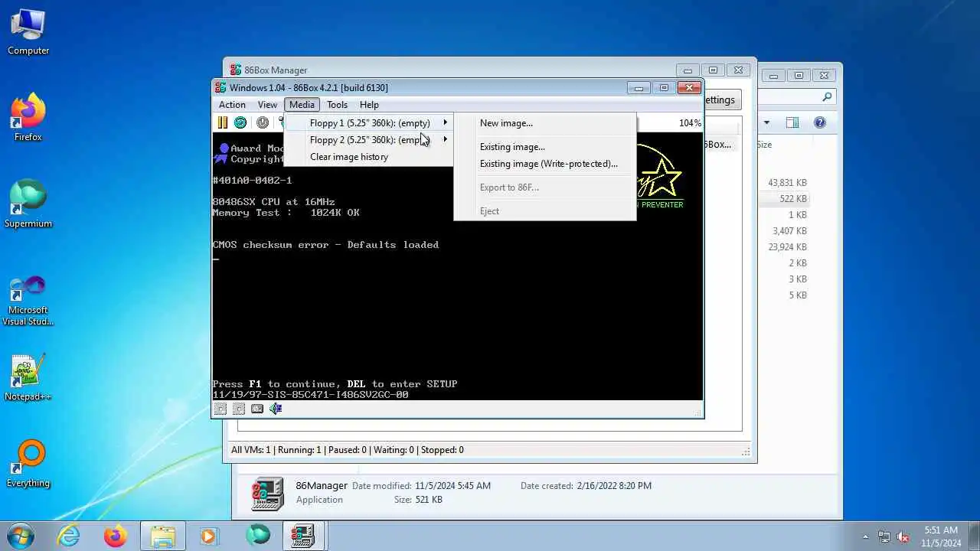Click the greyed Export to 86F... entry
The image size is (980, 551).
(544, 187)
